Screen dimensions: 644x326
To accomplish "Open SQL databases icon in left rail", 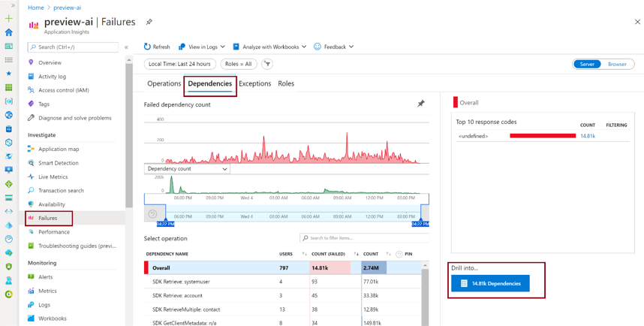I will point(8,128).
